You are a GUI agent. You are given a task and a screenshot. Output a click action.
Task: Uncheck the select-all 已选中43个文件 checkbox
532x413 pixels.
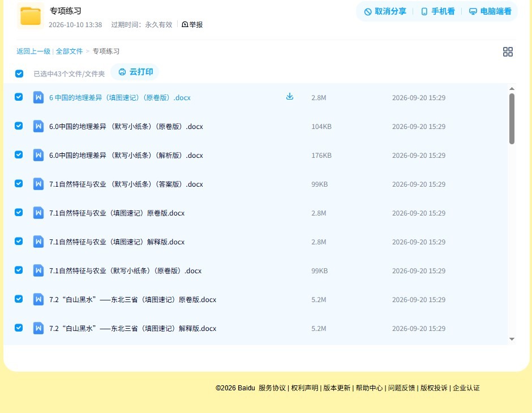(x=19, y=74)
